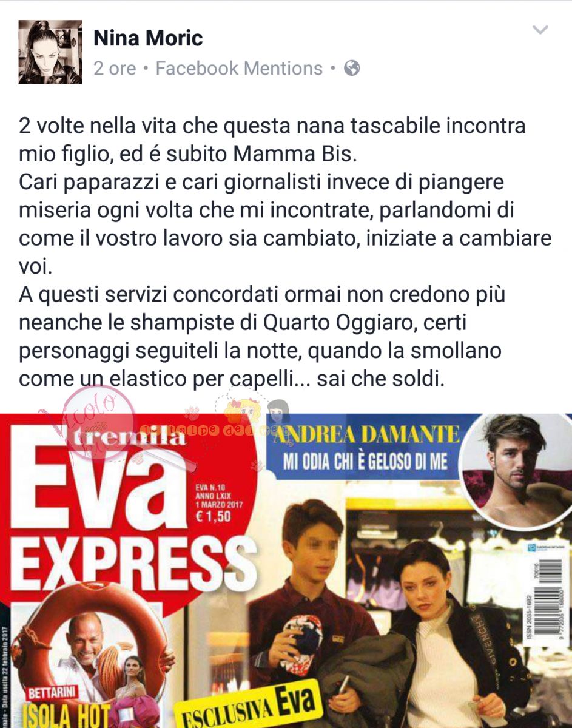Open Nina Moric's profile picture

(50, 52)
